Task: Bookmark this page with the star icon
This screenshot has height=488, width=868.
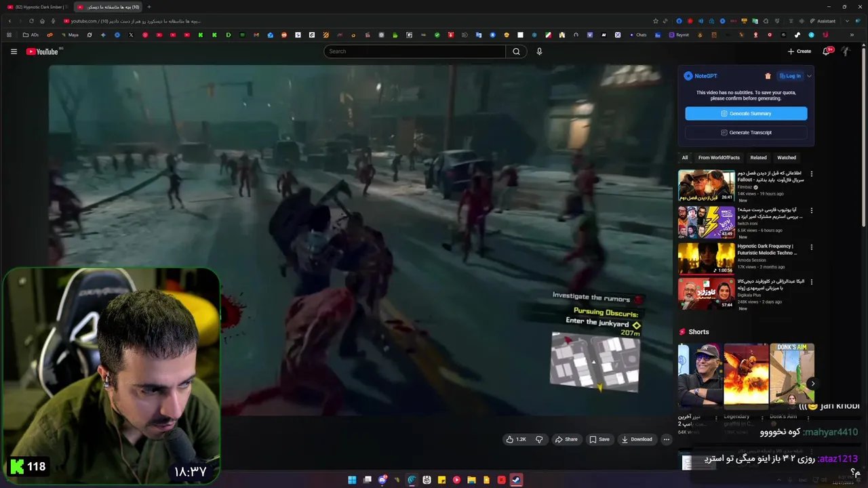Action: click(655, 21)
